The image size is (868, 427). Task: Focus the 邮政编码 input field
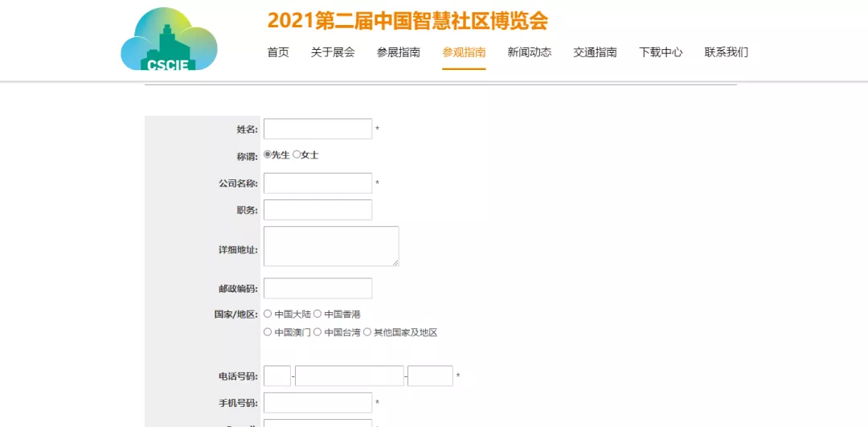pos(317,288)
